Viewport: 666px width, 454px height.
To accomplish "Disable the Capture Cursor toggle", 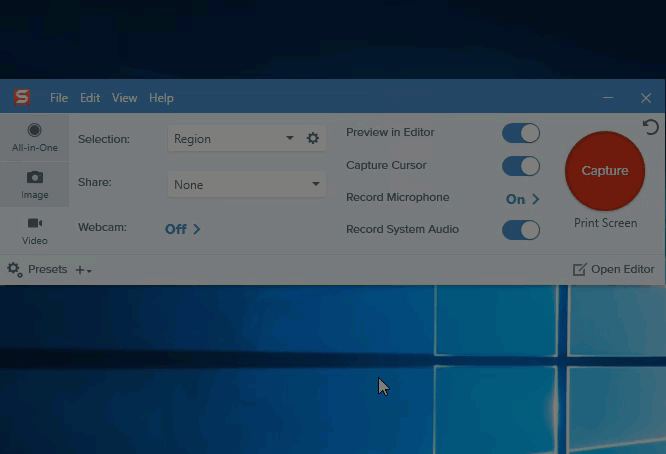I will point(520,166).
